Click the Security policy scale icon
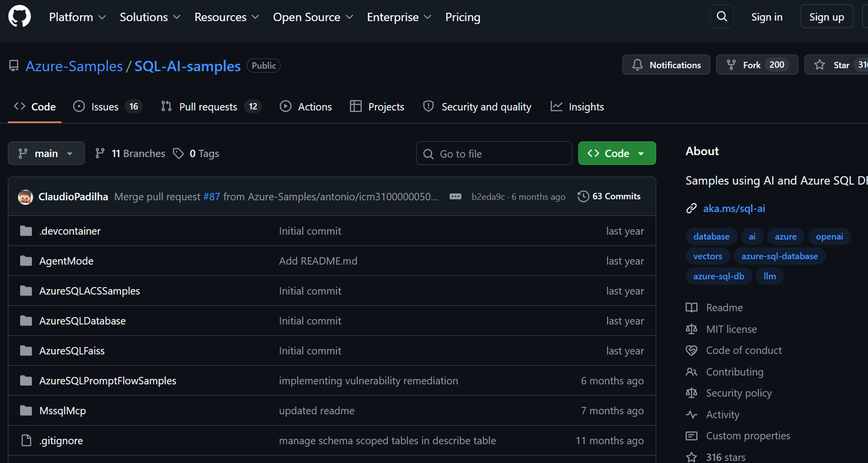The height and width of the screenshot is (463, 868). coord(692,394)
